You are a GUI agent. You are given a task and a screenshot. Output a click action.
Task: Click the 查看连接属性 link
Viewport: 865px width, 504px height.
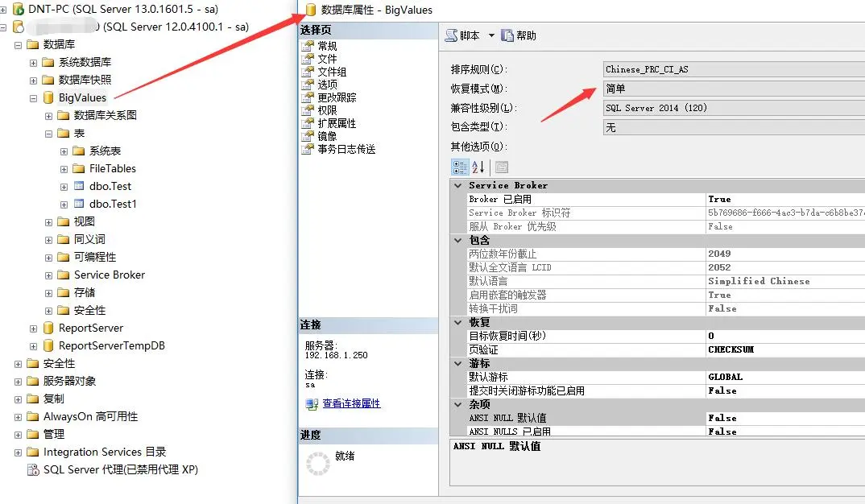tap(351, 403)
